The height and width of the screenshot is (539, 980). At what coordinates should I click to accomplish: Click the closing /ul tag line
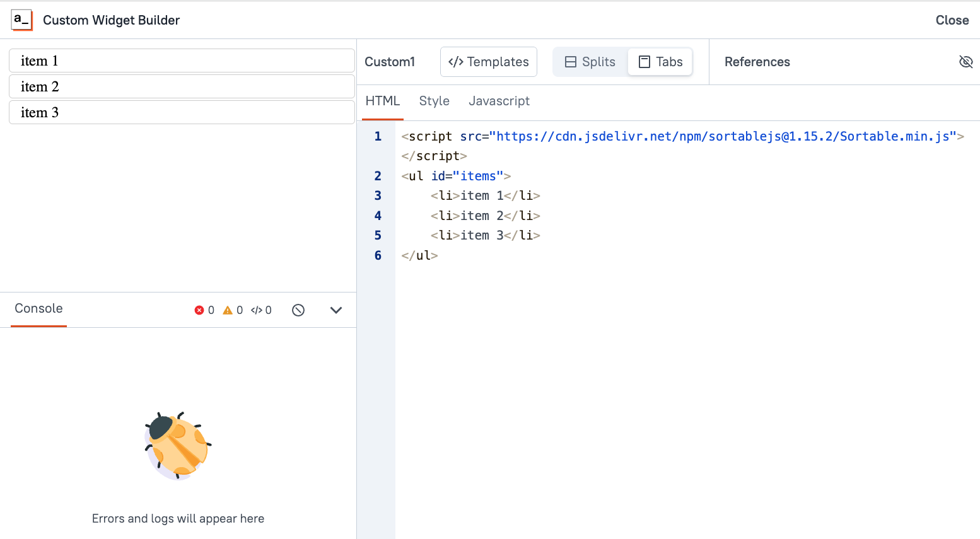click(419, 255)
